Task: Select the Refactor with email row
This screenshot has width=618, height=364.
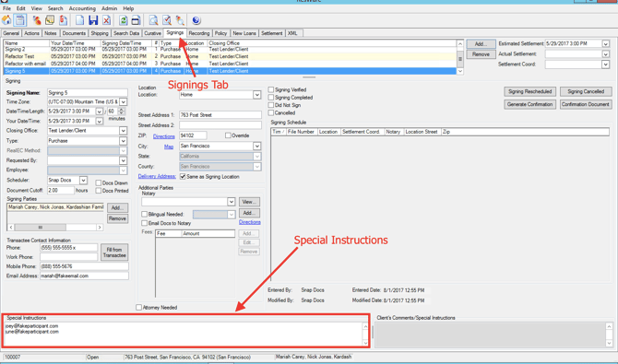Action: (x=231, y=64)
